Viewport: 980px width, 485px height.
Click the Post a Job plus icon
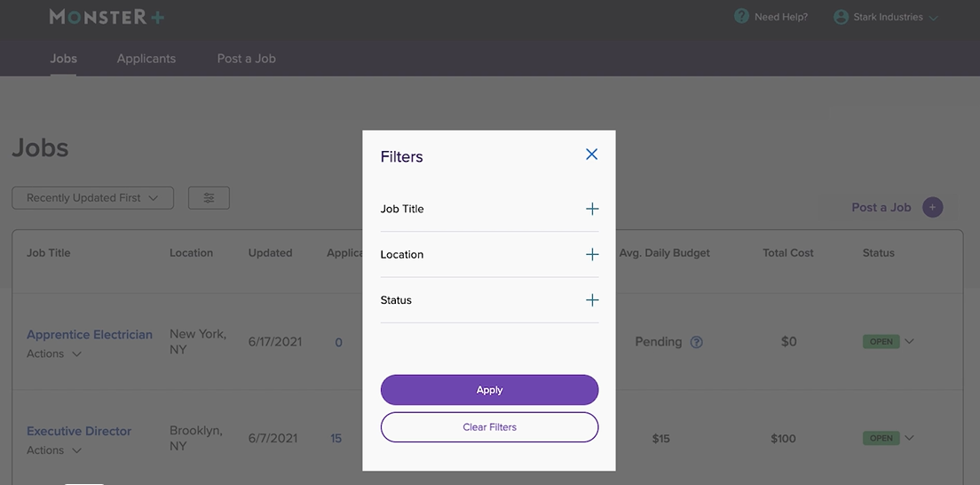(x=932, y=208)
